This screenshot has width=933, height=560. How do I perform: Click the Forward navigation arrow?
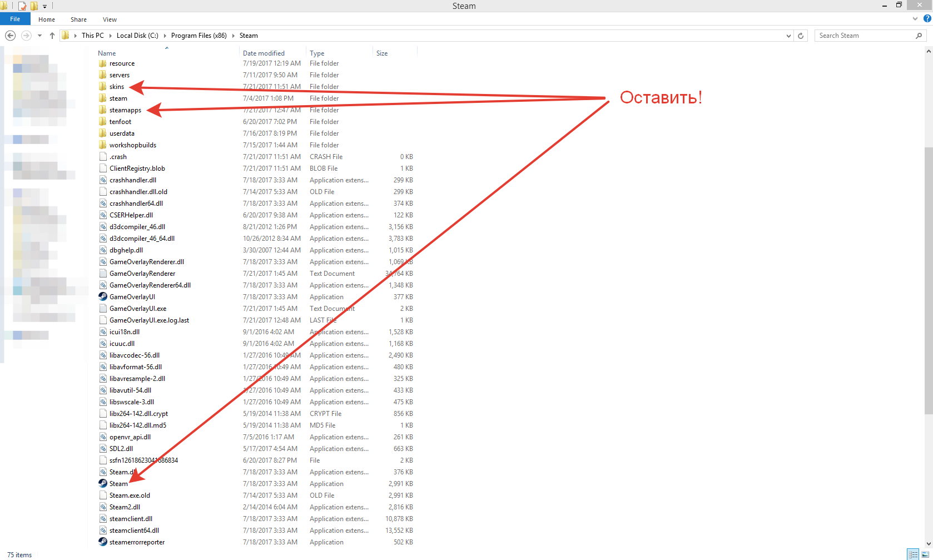click(26, 36)
